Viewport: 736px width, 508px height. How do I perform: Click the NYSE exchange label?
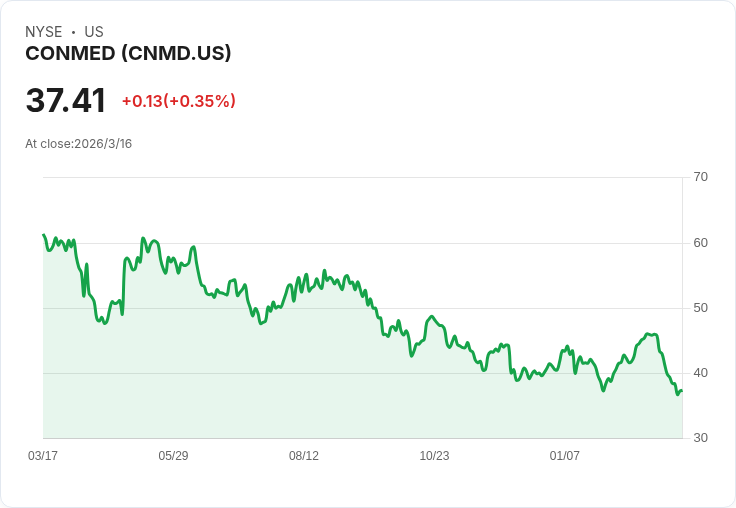coord(43,32)
